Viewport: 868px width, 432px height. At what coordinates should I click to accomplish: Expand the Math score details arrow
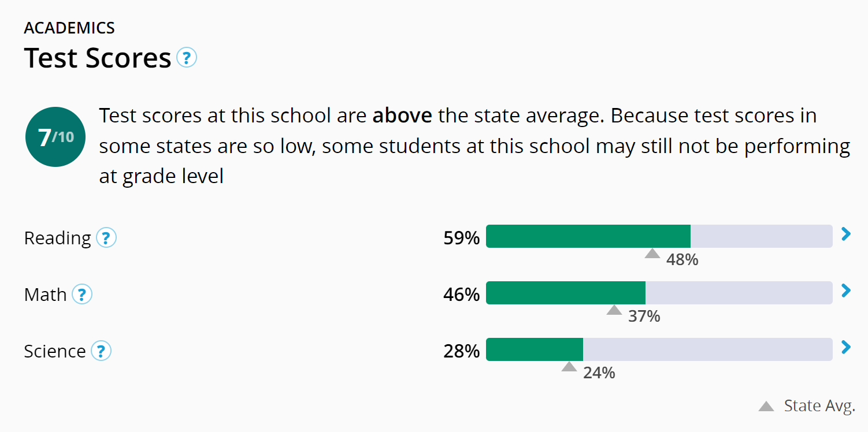[x=846, y=291]
